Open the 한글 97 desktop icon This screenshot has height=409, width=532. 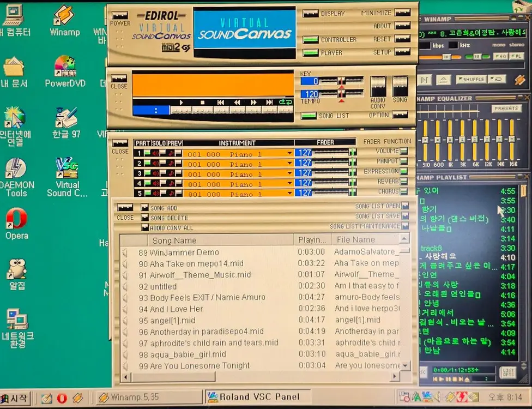click(x=66, y=122)
